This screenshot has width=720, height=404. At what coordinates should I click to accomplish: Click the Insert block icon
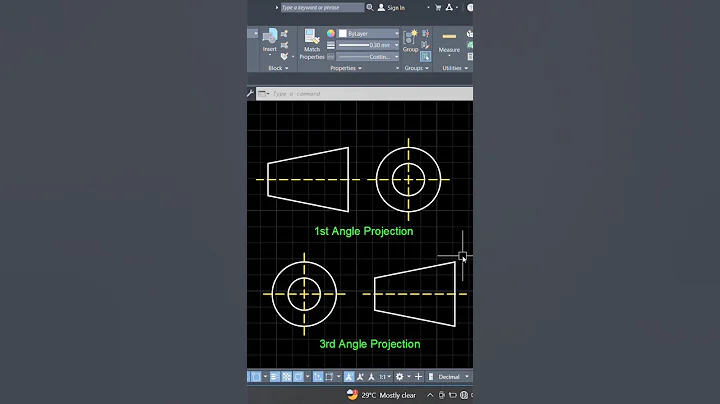coord(270,37)
